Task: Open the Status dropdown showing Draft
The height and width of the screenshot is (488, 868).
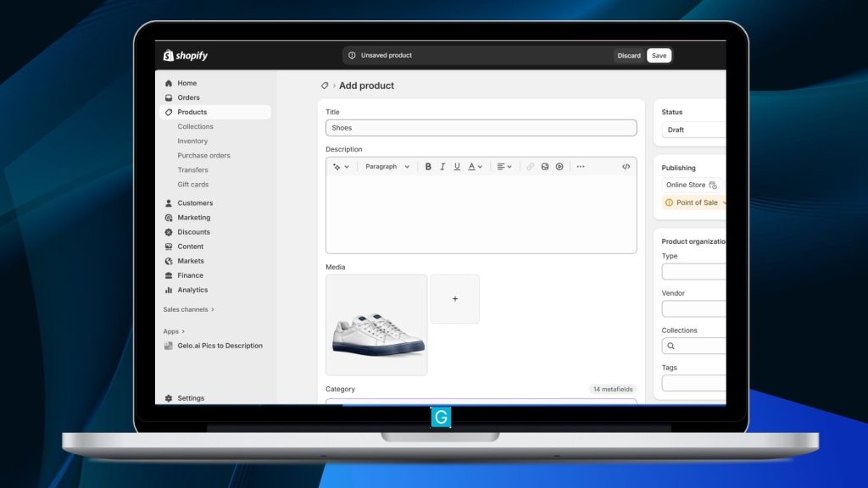Action: (x=693, y=130)
